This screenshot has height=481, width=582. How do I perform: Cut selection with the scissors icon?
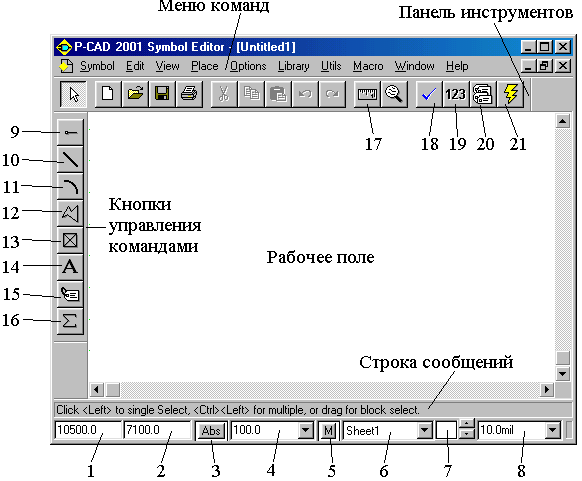click(224, 94)
